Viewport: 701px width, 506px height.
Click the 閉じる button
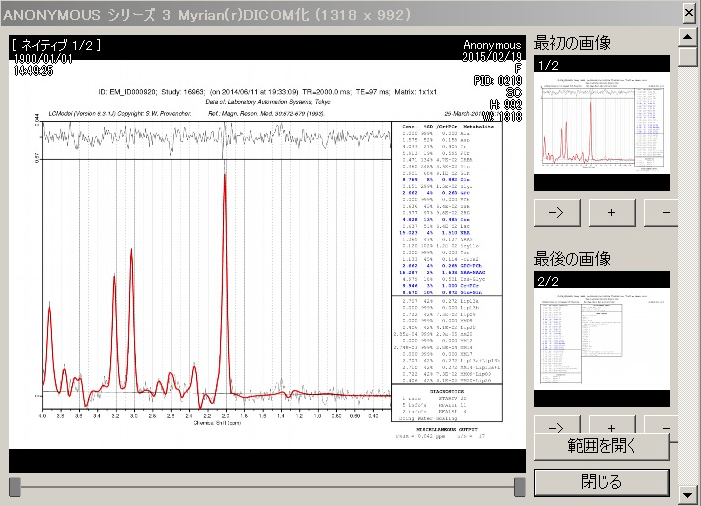600,482
